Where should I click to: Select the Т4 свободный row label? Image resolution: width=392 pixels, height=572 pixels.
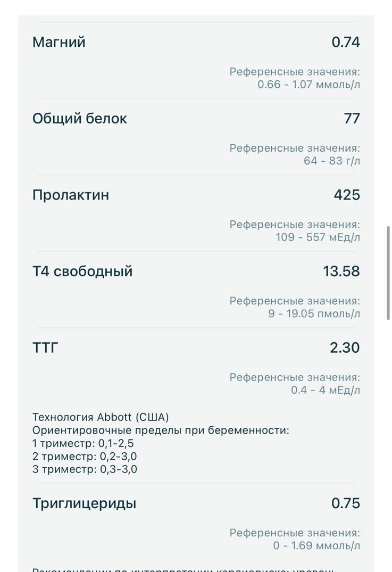coord(82,271)
